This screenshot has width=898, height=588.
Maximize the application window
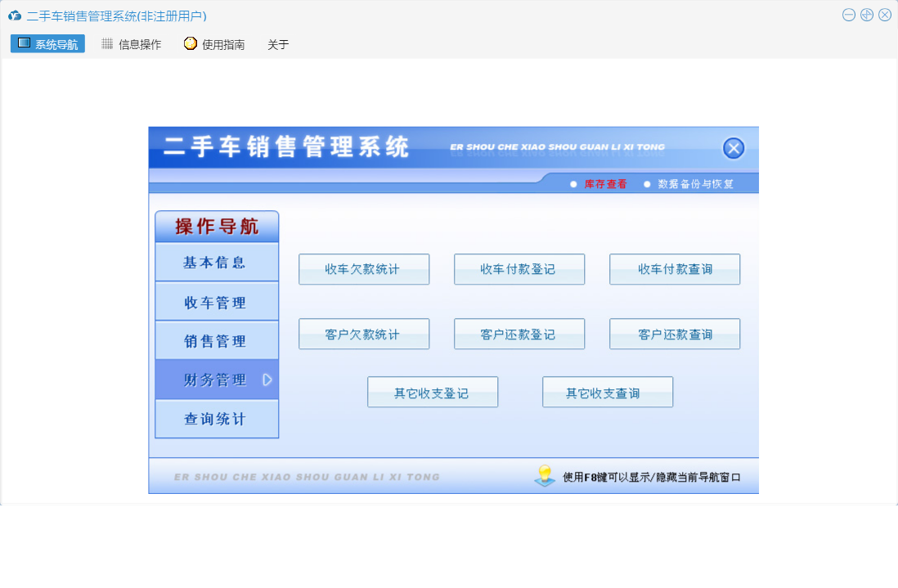[866, 15]
